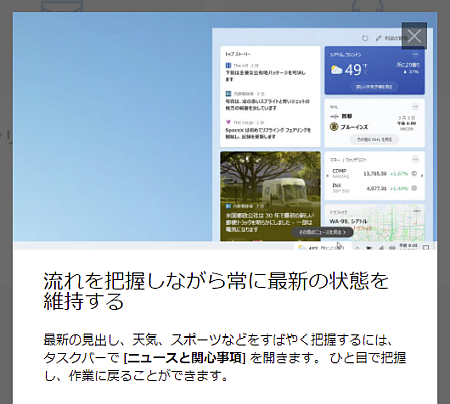The height and width of the screenshot is (404, 450).
Task: Close the news and interests tip dialog
Action: 414,36
